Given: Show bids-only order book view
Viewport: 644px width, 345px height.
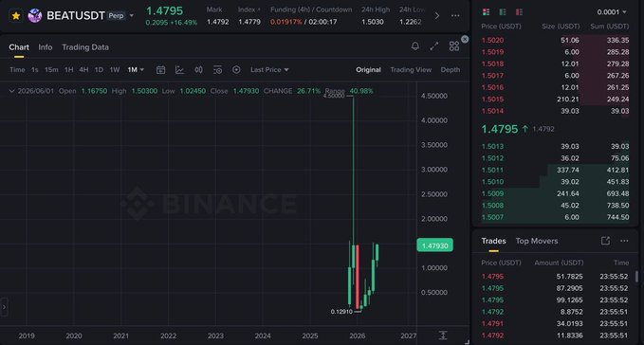Looking at the screenshot, I should click(x=503, y=12).
